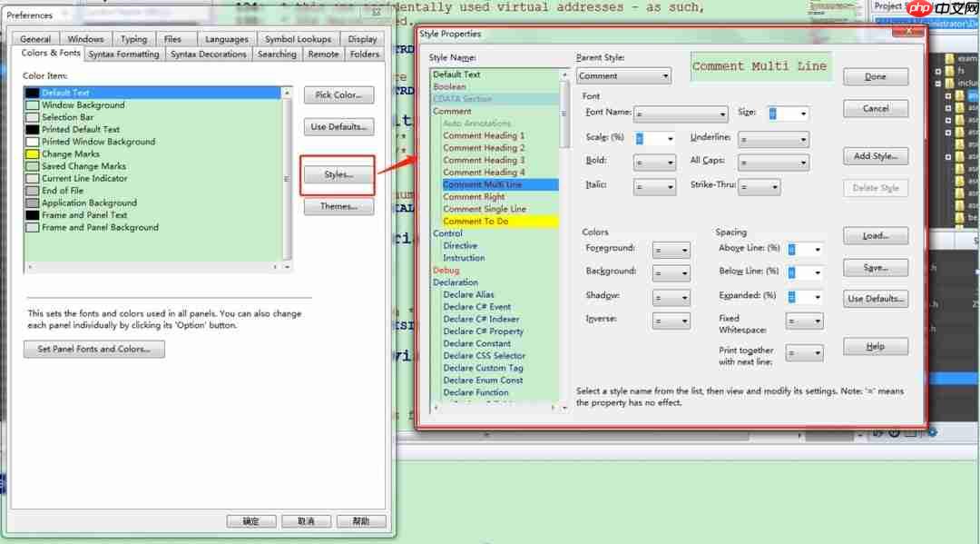Select End of File color item
This screenshot has height=544, width=980.
pos(62,191)
